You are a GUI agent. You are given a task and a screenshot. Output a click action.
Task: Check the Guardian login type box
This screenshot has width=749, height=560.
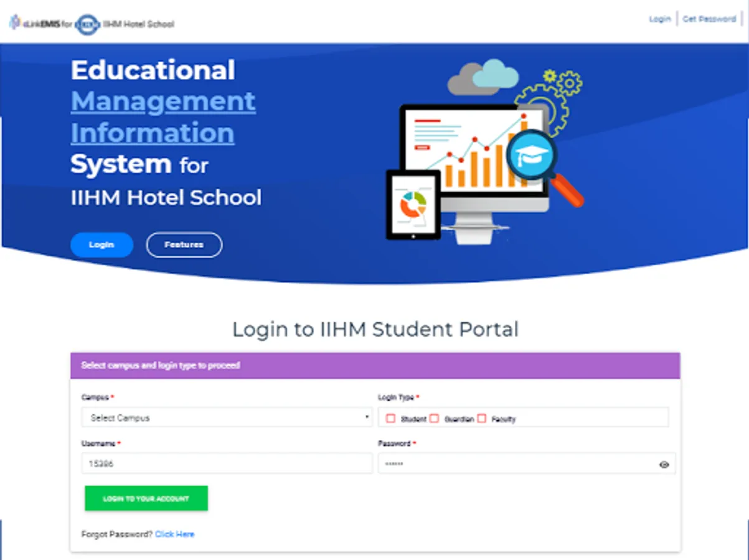pos(435,419)
